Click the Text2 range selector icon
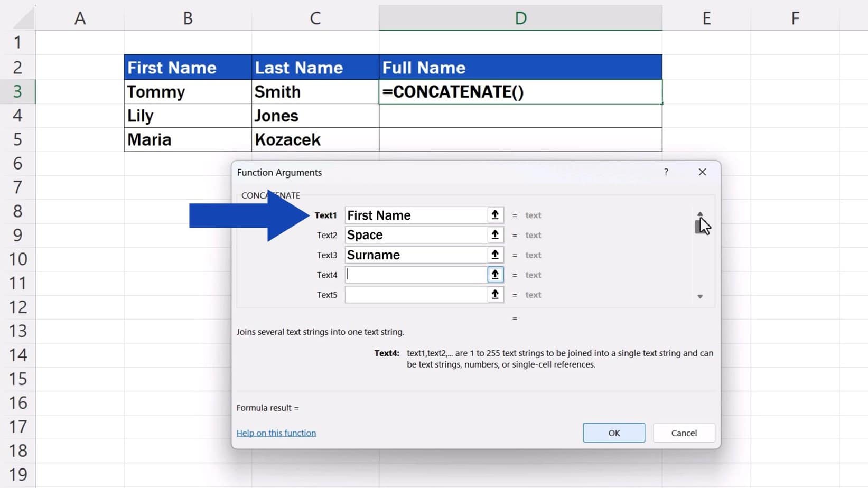 [x=494, y=235]
